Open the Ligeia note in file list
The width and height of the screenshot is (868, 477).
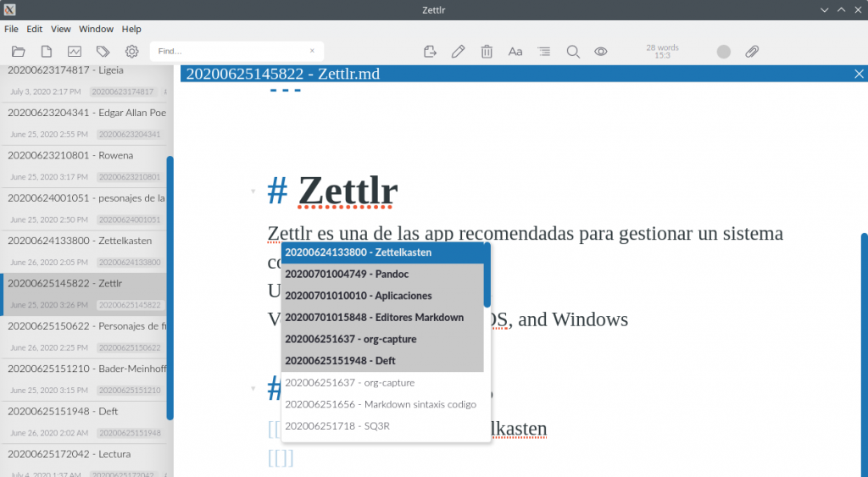coord(83,80)
